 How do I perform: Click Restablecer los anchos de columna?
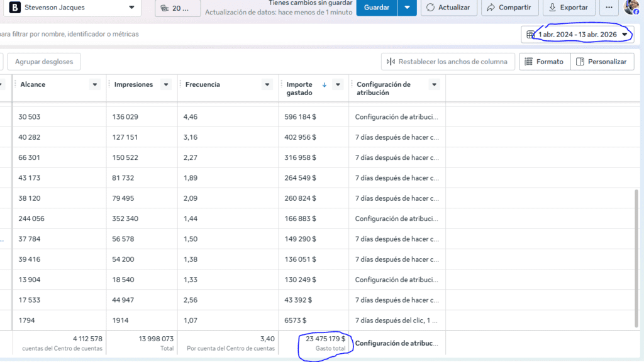coord(448,62)
